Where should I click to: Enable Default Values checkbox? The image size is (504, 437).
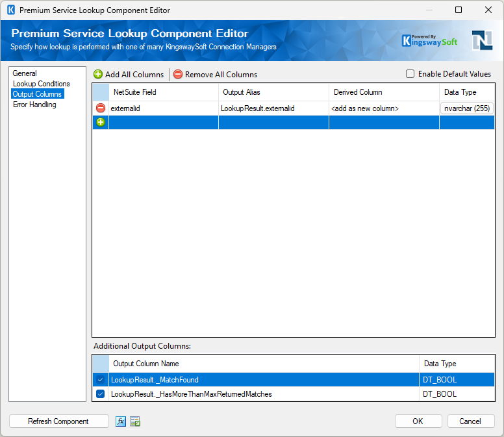click(x=410, y=74)
